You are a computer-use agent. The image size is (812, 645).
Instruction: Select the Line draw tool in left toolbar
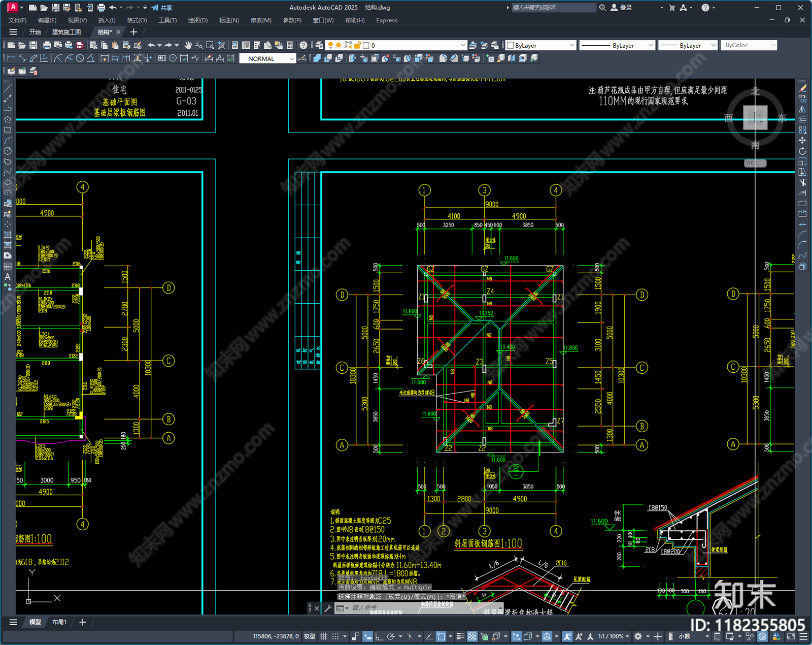[x=8, y=88]
